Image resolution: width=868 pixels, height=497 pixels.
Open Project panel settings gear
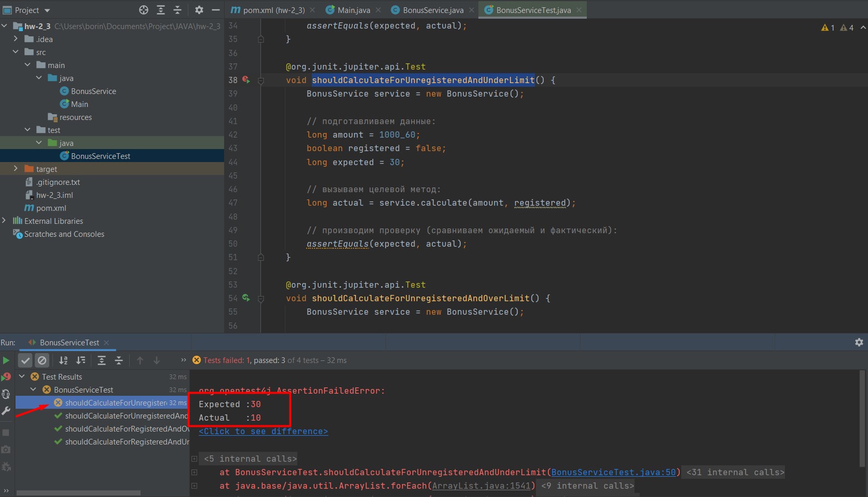pos(199,10)
